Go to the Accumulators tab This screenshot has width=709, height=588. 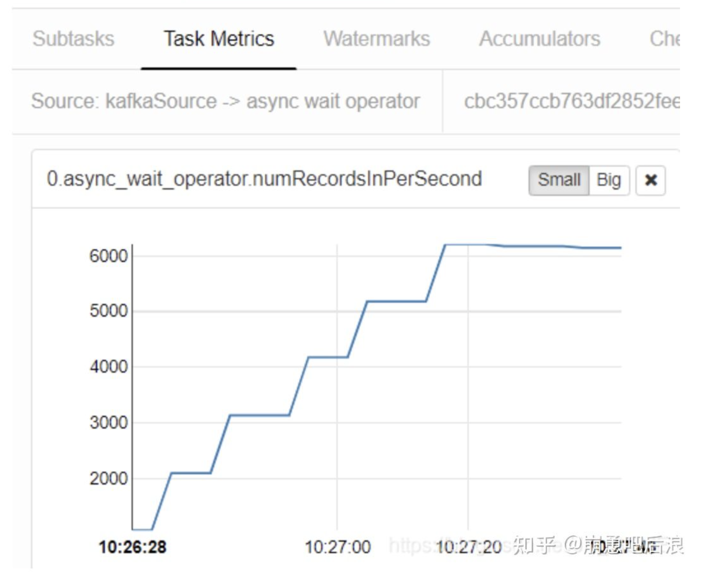coord(539,39)
